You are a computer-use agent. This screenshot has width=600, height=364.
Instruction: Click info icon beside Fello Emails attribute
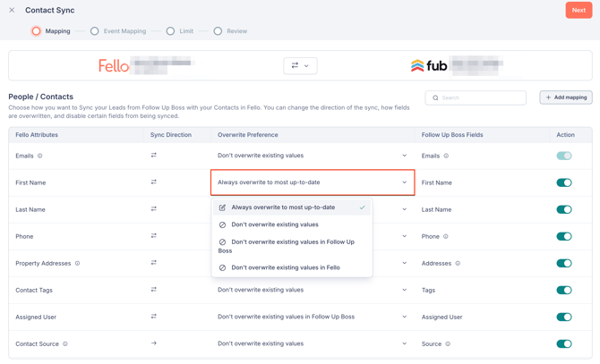click(x=40, y=156)
